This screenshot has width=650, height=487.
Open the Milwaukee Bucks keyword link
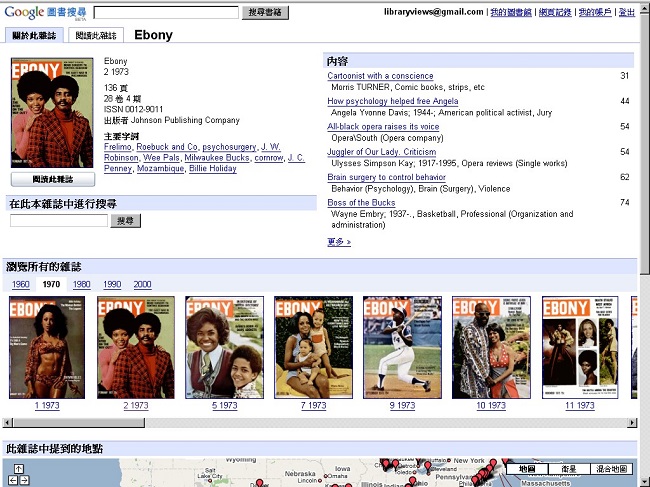tap(217, 157)
